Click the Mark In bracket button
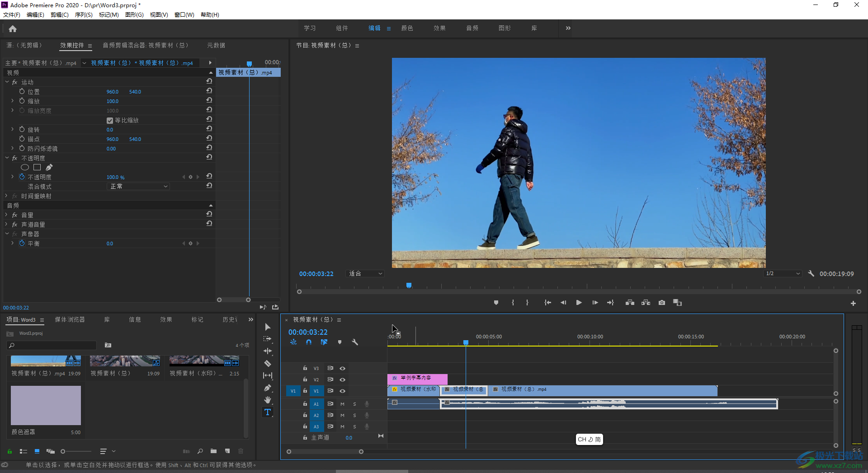 pyautogui.click(x=513, y=303)
